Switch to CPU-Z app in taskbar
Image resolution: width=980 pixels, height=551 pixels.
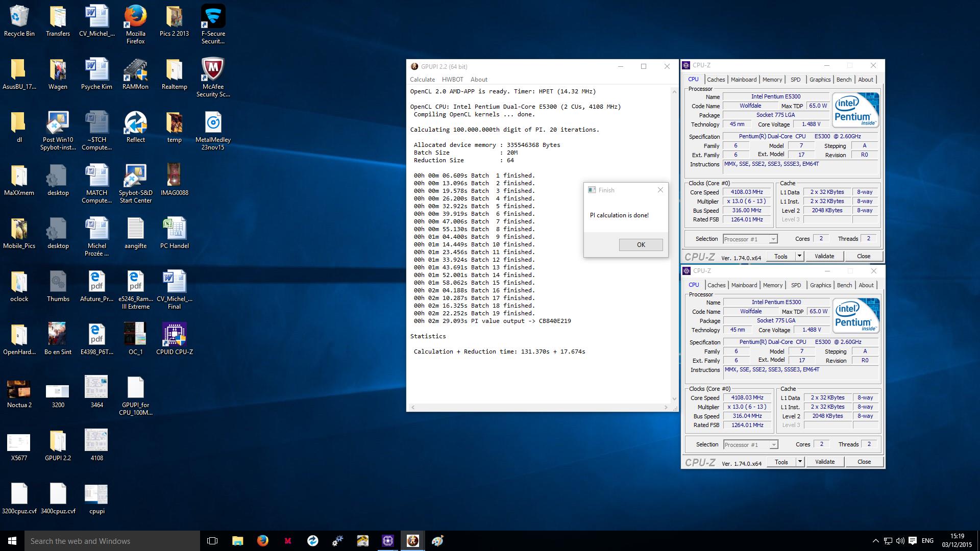(x=387, y=541)
